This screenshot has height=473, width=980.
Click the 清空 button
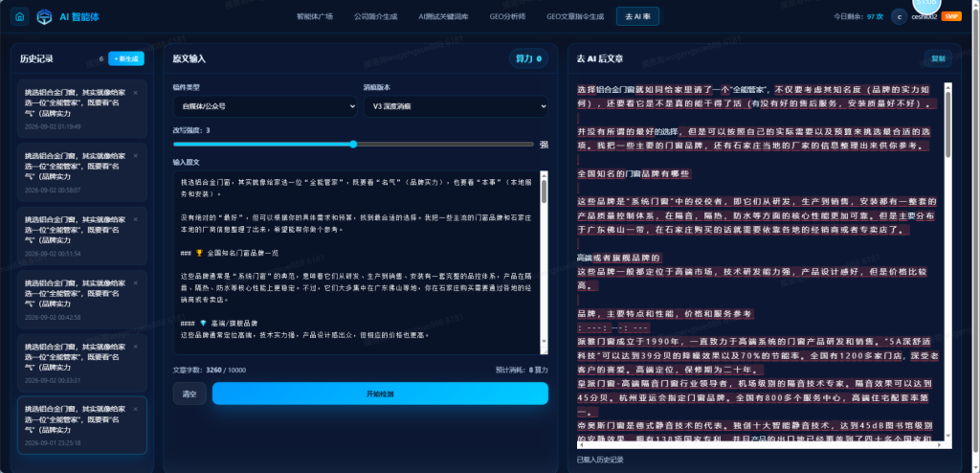189,394
